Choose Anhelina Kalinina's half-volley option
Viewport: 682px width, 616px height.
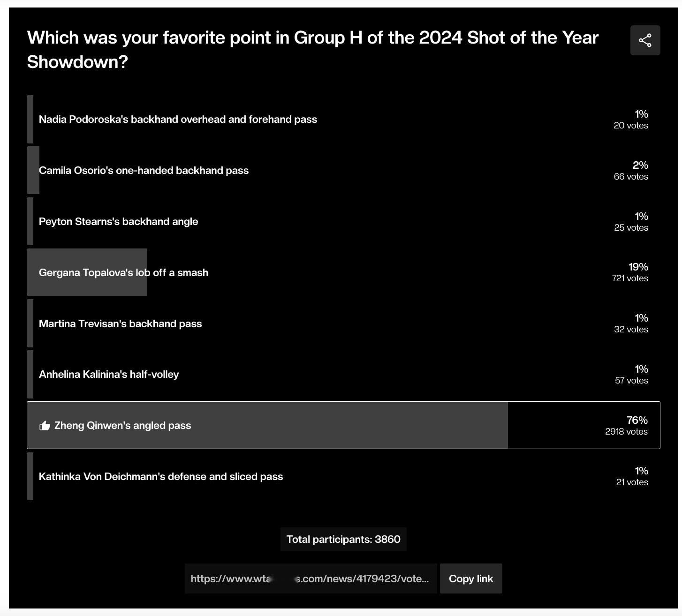click(343, 374)
